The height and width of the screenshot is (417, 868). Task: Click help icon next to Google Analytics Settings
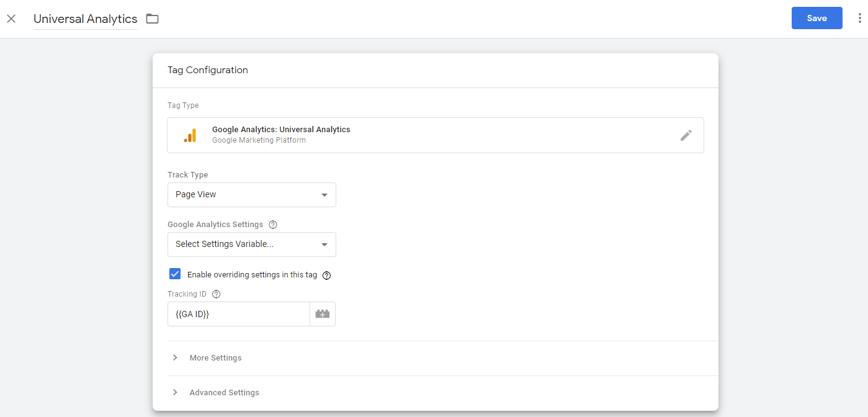click(x=273, y=225)
